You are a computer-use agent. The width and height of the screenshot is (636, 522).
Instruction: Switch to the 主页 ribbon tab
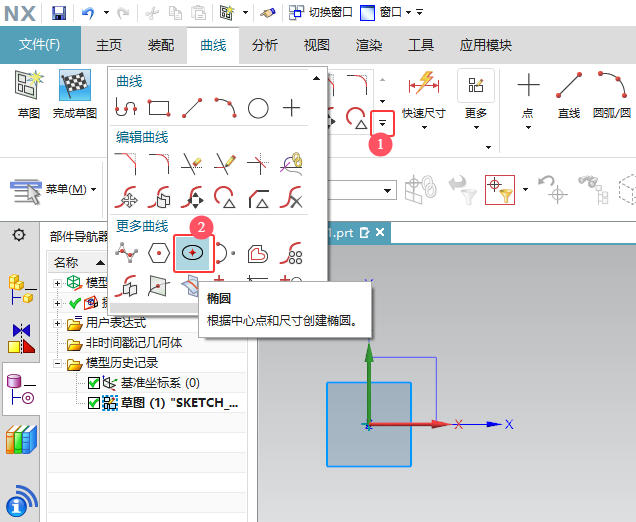point(109,45)
